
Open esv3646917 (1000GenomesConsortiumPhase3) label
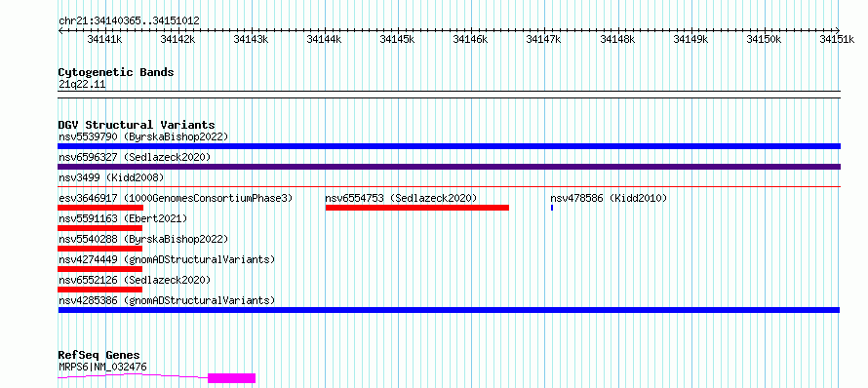175,198
